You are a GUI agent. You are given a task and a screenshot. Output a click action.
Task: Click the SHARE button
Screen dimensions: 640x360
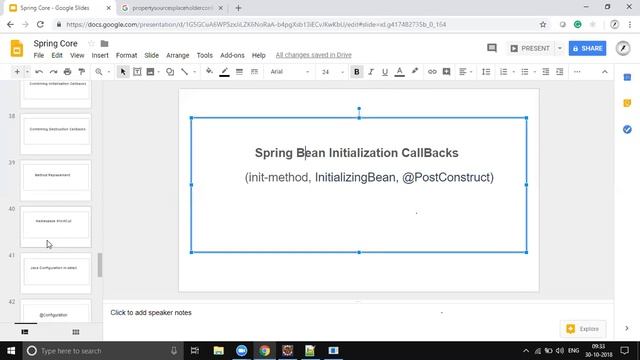click(587, 48)
